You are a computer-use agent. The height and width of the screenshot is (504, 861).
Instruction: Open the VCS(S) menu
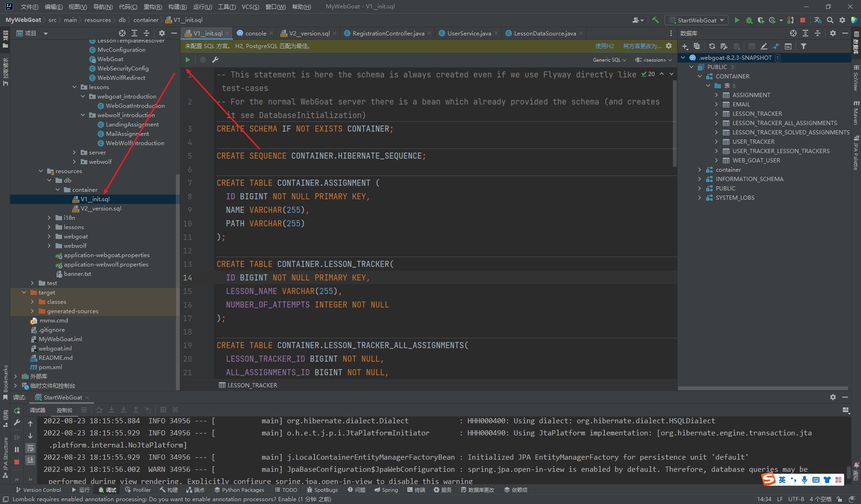click(251, 7)
